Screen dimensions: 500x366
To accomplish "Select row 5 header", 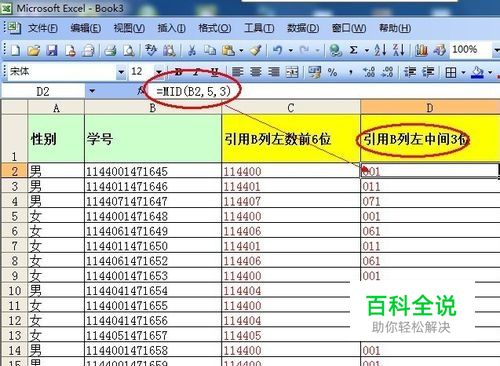I will point(14,216).
